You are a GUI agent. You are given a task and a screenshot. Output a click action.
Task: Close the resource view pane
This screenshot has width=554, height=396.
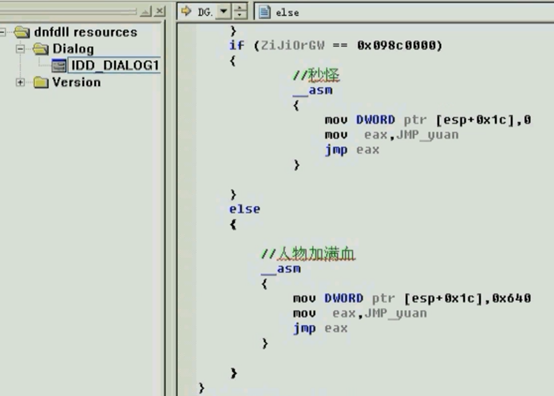coord(160,11)
